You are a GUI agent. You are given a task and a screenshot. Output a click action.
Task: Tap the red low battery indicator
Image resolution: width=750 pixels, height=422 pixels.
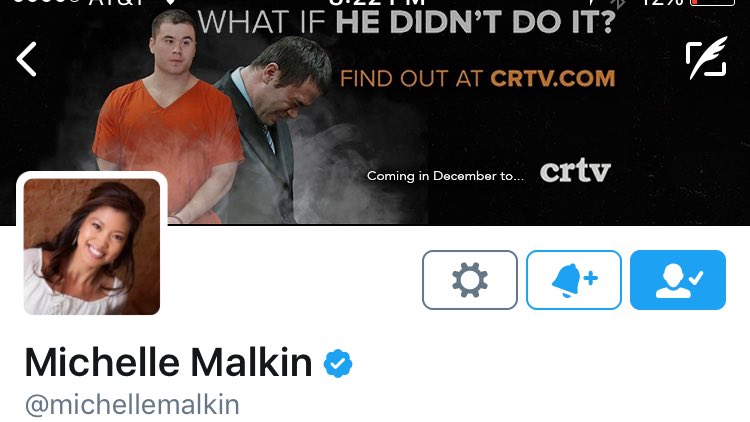click(x=713, y=2)
